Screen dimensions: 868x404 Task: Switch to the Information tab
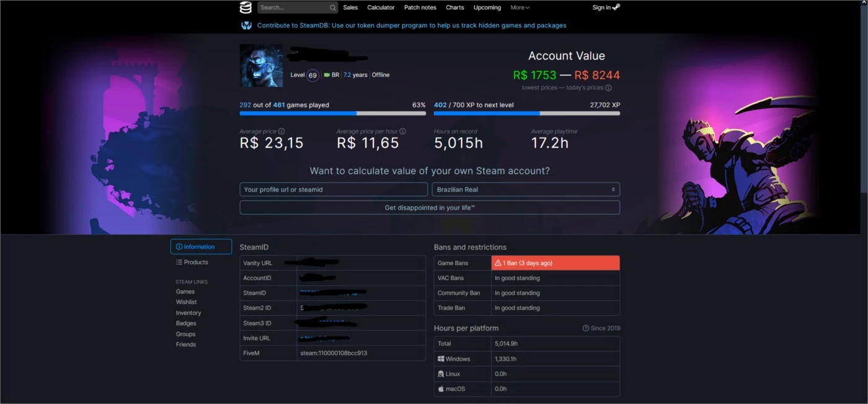pos(201,247)
